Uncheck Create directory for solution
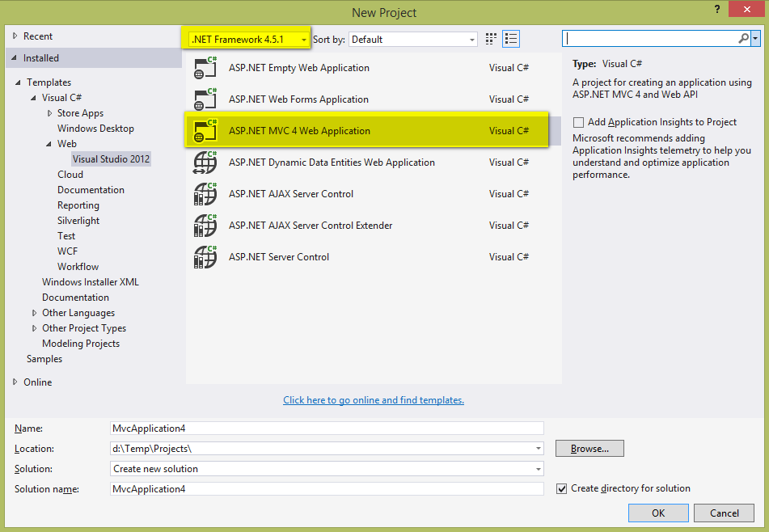 click(561, 489)
